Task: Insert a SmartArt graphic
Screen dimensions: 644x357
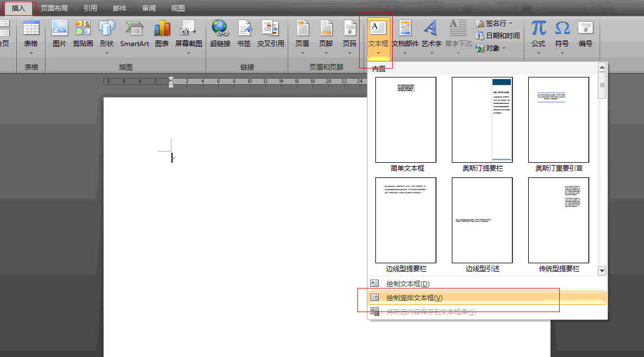Action: click(x=134, y=33)
